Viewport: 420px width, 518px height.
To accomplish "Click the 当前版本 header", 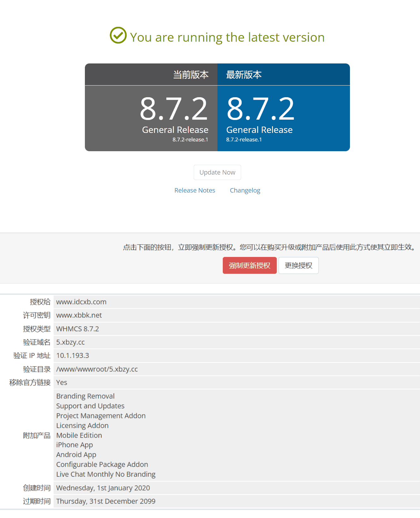I will click(191, 75).
